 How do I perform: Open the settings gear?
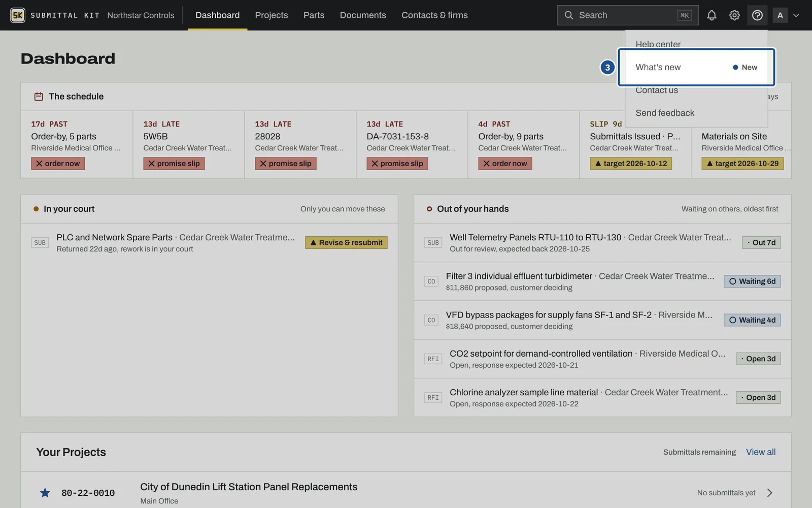(x=734, y=15)
